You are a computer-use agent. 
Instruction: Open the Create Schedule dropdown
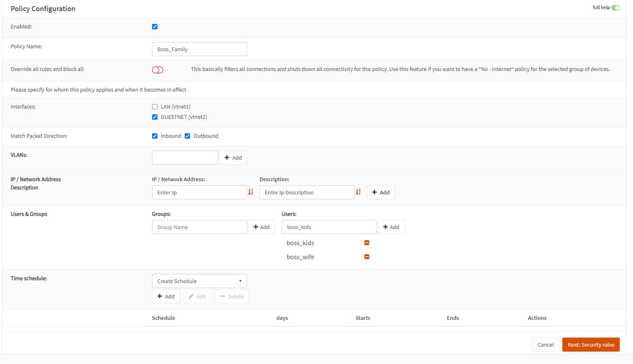click(x=199, y=281)
